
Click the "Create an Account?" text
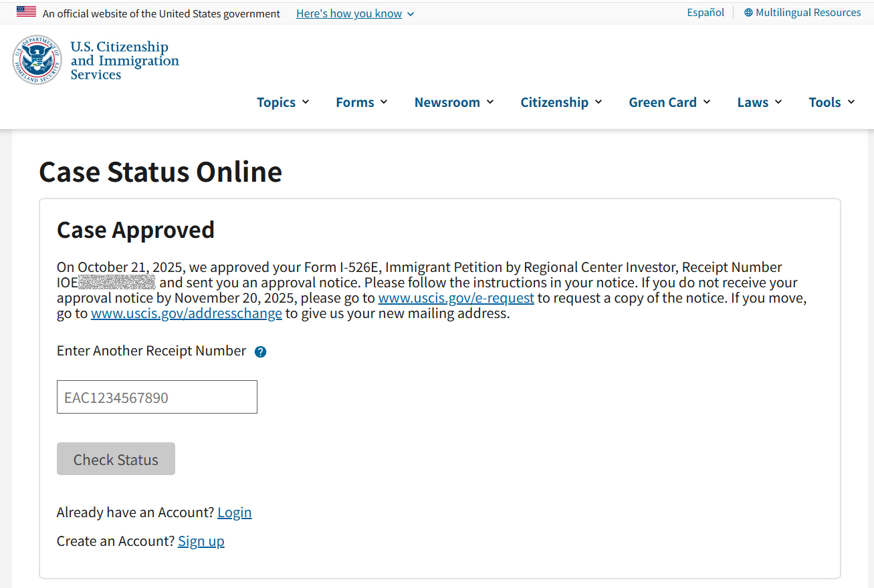tap(116, 541)
